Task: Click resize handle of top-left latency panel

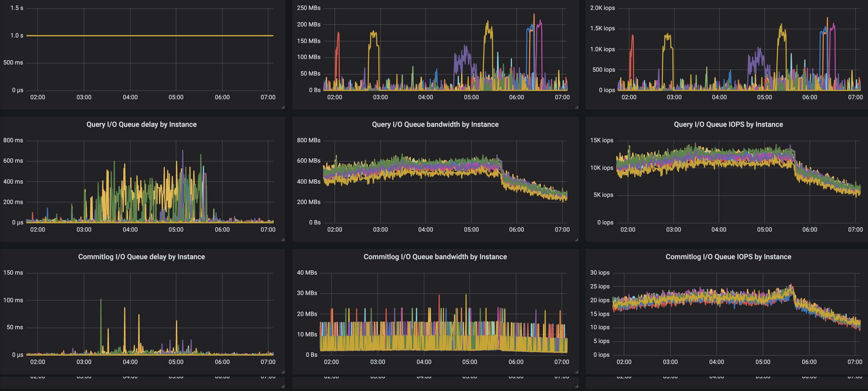Action: (283, 107)
